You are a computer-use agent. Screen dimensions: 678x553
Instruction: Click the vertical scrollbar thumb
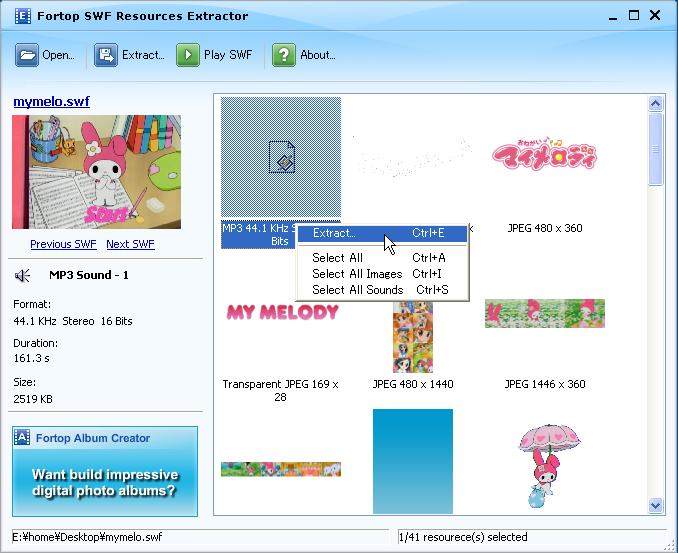pyautogui.click(x=656, y=149)
